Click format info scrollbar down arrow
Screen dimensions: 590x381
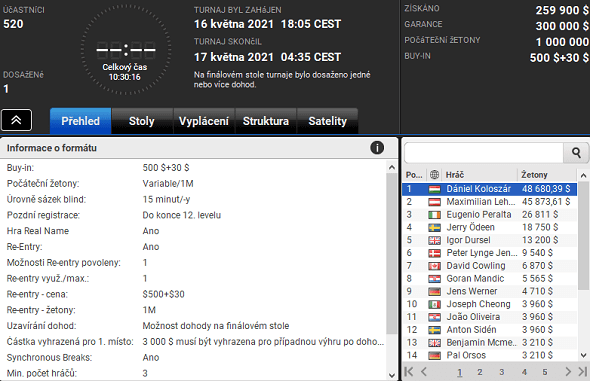click(x=392, y=375)
